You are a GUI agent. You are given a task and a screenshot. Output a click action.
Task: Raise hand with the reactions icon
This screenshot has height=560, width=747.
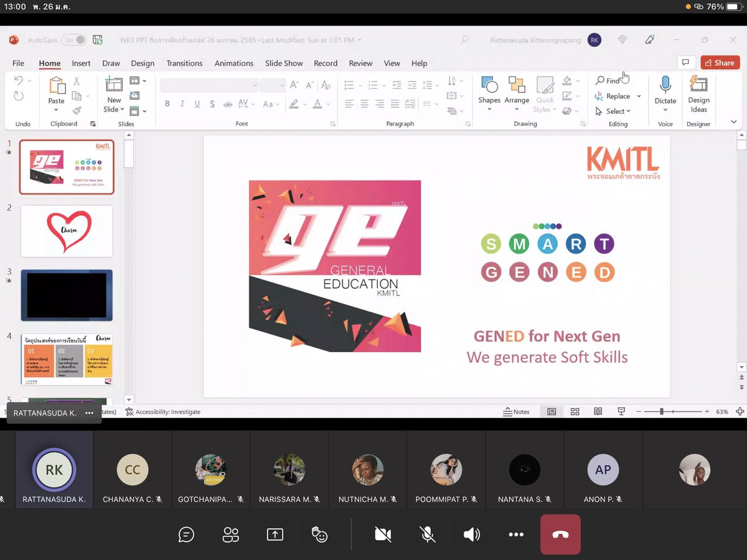pos(319,534)
